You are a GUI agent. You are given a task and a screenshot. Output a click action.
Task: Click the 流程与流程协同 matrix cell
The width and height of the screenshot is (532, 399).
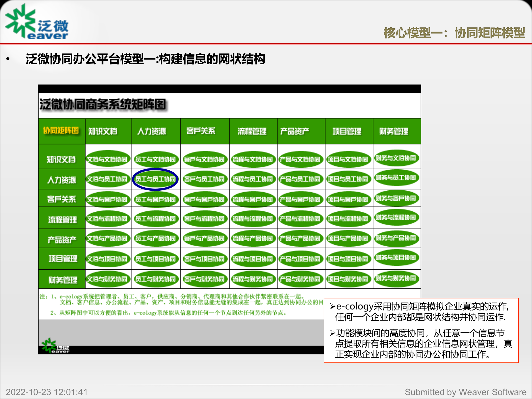pyautogui.click(x=253, y=219)
